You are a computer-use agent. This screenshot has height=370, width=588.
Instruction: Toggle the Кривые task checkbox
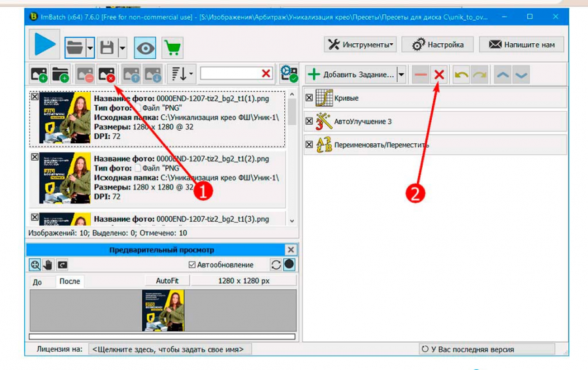[x=309, y=97]
